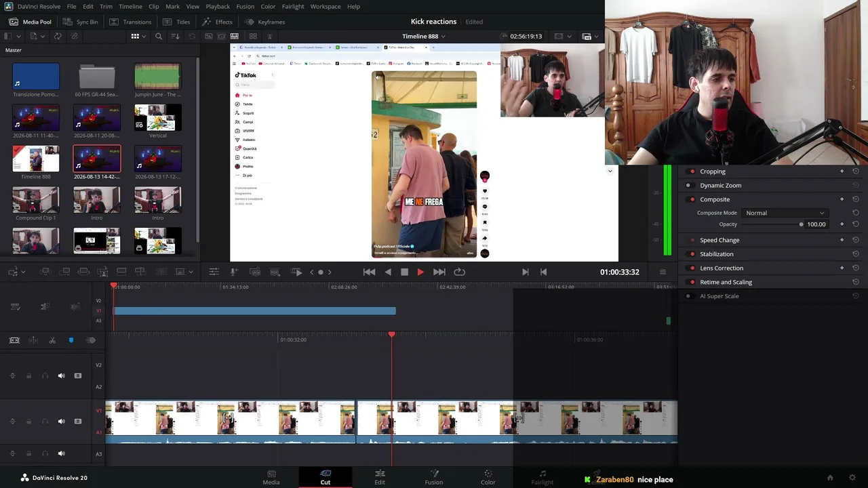
Task: Open the Keyframes panel
Action: point(264,22)
